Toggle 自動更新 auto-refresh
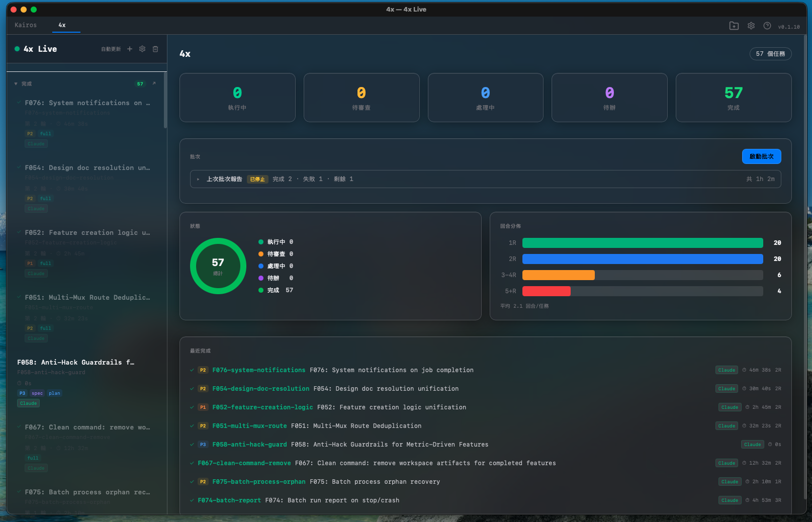The width and height of the screenshot is (812, 522). pos(111,49)
